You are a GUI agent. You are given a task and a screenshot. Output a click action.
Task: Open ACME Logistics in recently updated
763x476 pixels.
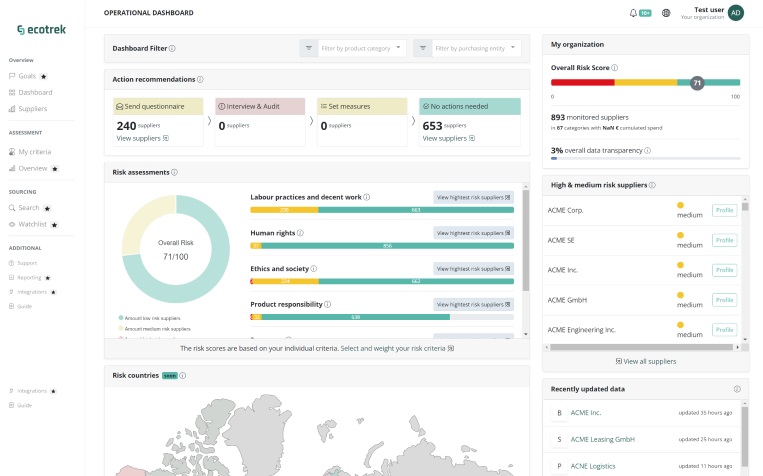tap(593, 466)
